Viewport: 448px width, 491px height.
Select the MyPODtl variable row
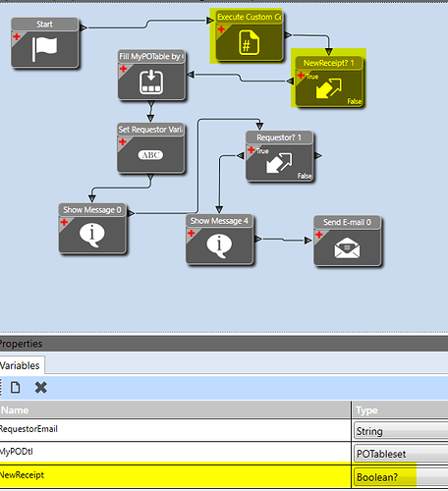tap(224, 452)
